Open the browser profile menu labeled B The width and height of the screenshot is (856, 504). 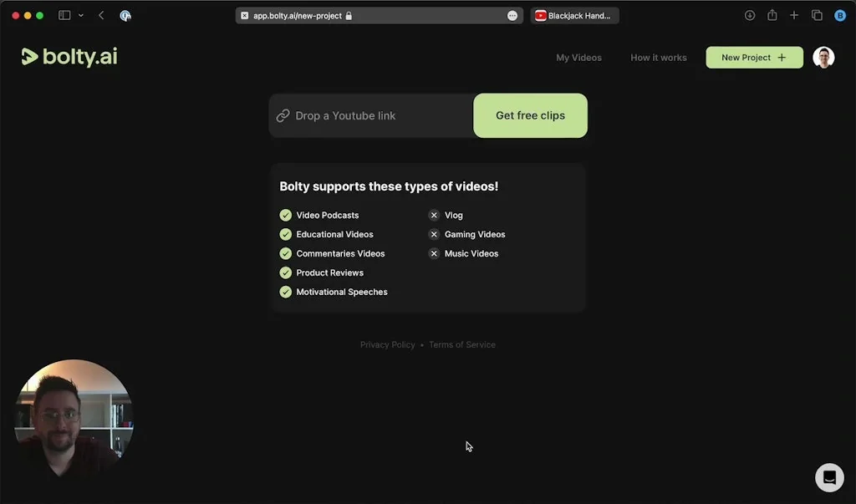pyautogui.click(x=839, y=14)
